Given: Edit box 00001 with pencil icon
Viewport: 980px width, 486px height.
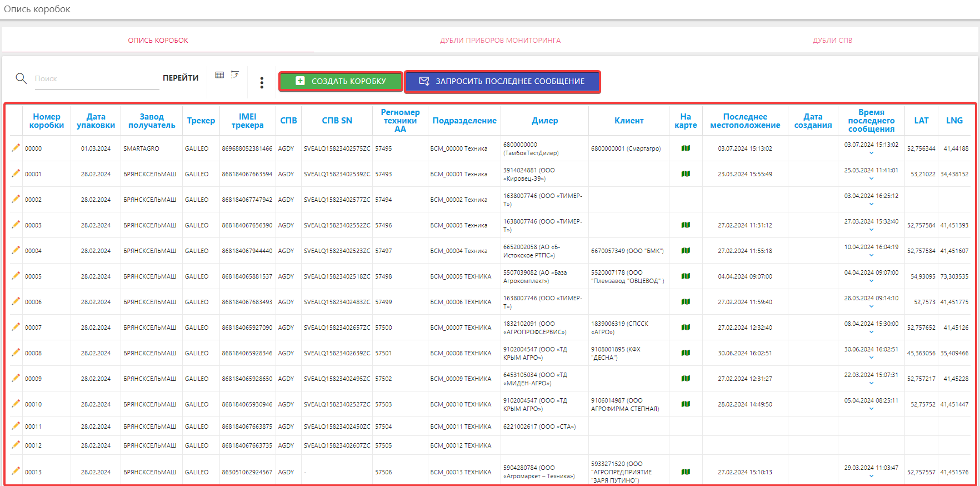Looking at the screenshot, I should pos(16,173).
